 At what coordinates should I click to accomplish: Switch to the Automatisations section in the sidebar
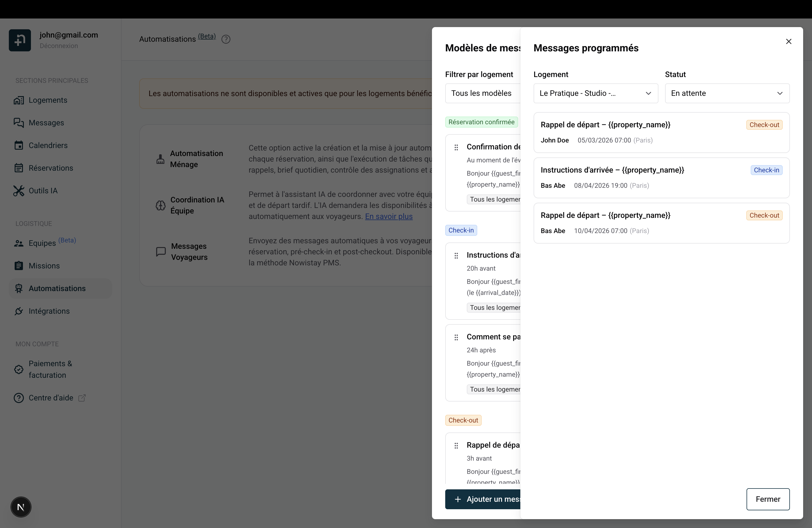(57, 288)
